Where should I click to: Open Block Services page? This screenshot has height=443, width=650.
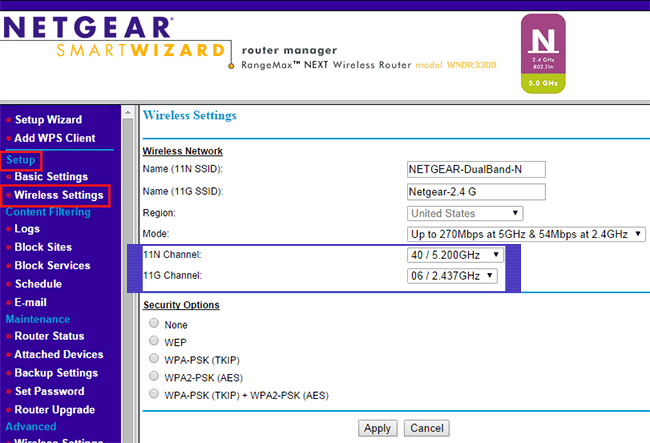(52, 266)
